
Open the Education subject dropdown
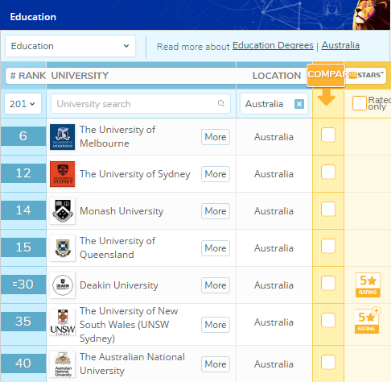tap(70, 46)
